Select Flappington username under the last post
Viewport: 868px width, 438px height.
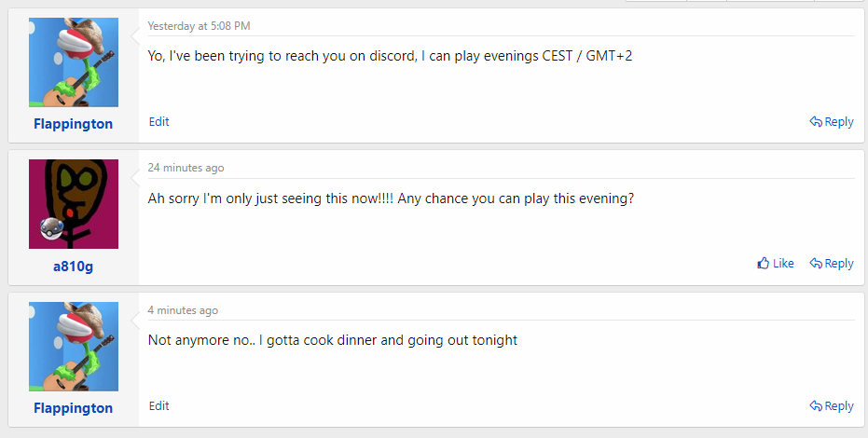click(x=73, y=408)
